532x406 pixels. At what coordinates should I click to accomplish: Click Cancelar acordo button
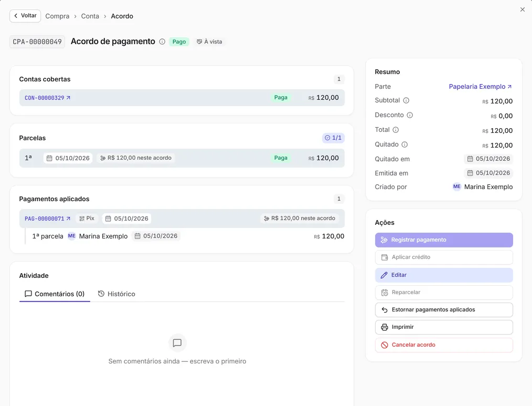click(444, 345)
